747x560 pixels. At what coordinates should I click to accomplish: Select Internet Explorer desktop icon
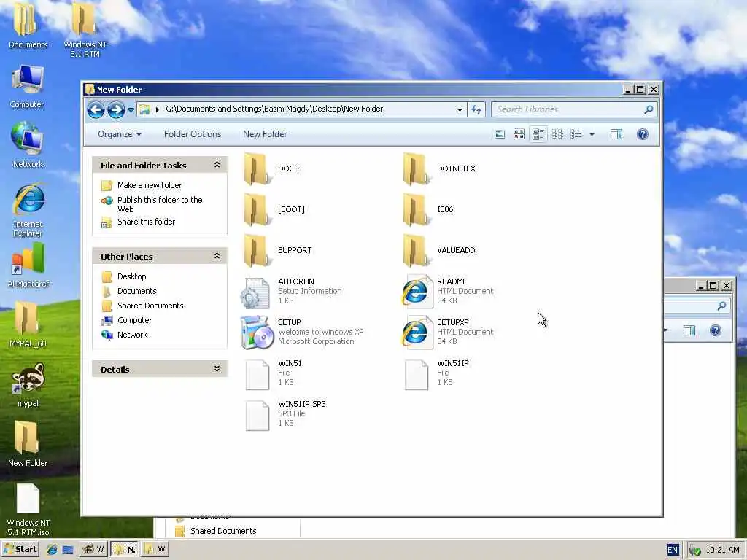(x=28, y=210)
